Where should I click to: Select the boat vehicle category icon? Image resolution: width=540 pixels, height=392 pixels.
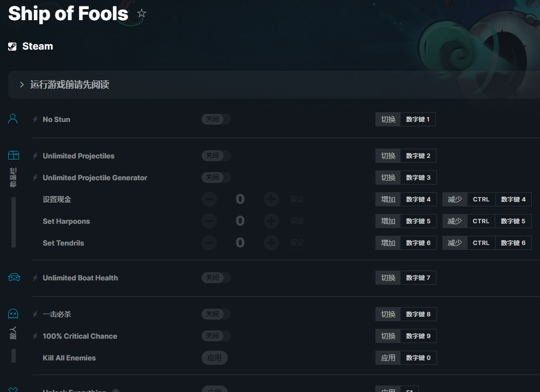(x=14, y=278)
